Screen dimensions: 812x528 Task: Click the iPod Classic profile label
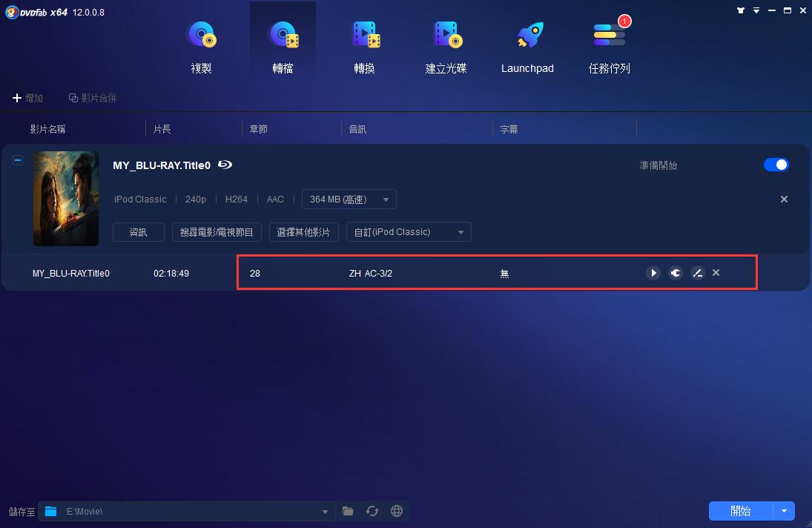(140, 199)
